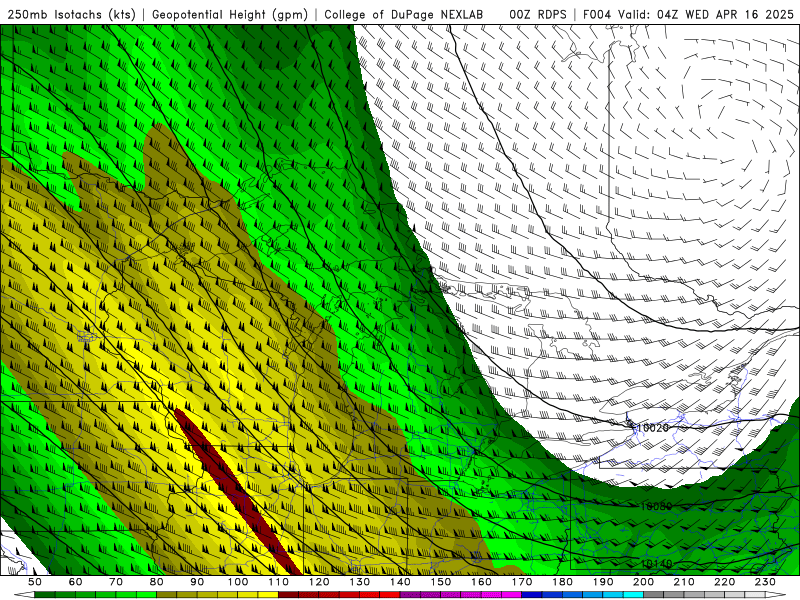Click the '00Z RDPS' model run label
The height and width of the screenshot is (600, 800).
coord(538,15)
